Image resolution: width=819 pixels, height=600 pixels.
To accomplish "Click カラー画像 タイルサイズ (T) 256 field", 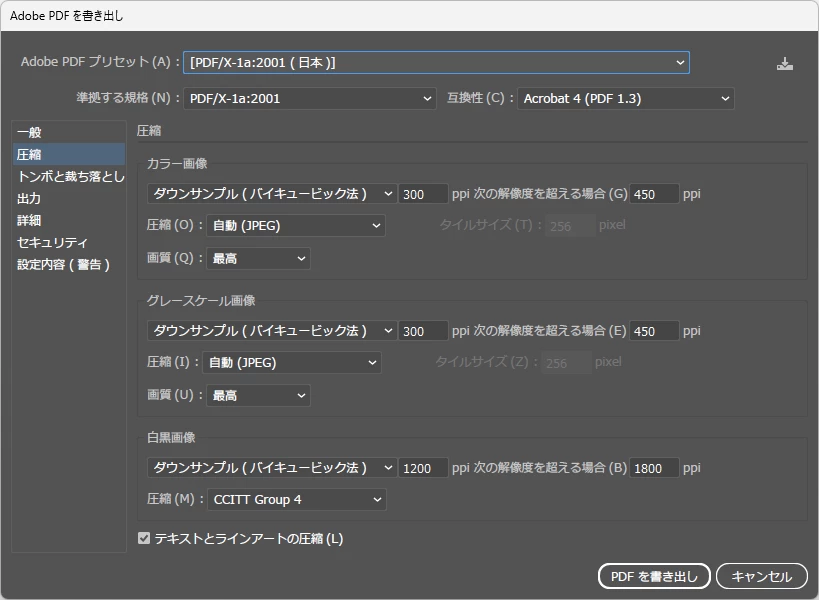I will pos(570,226).
